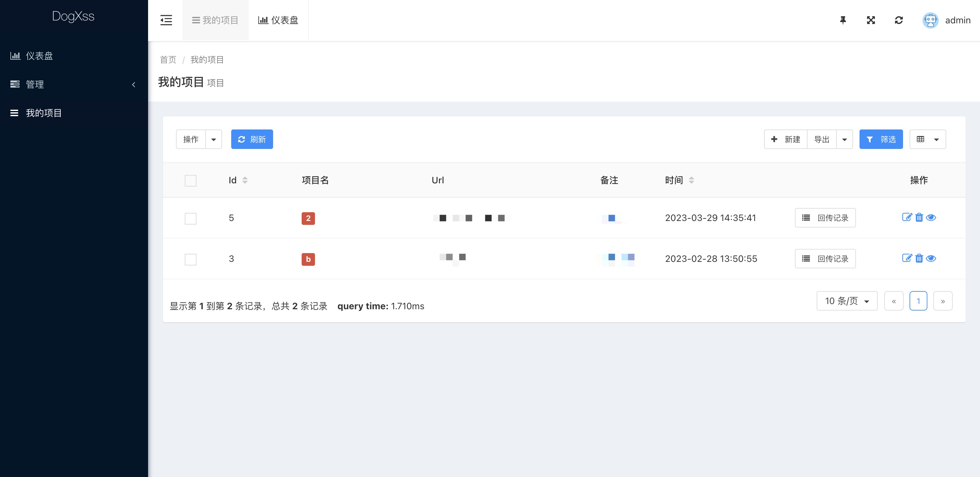
Task: Delete project ID 5 with trash icon
Action: point(919,217)
